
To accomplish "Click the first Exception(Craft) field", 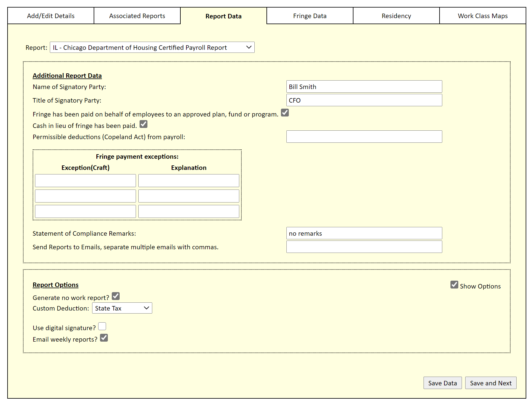I will (85, 180).
